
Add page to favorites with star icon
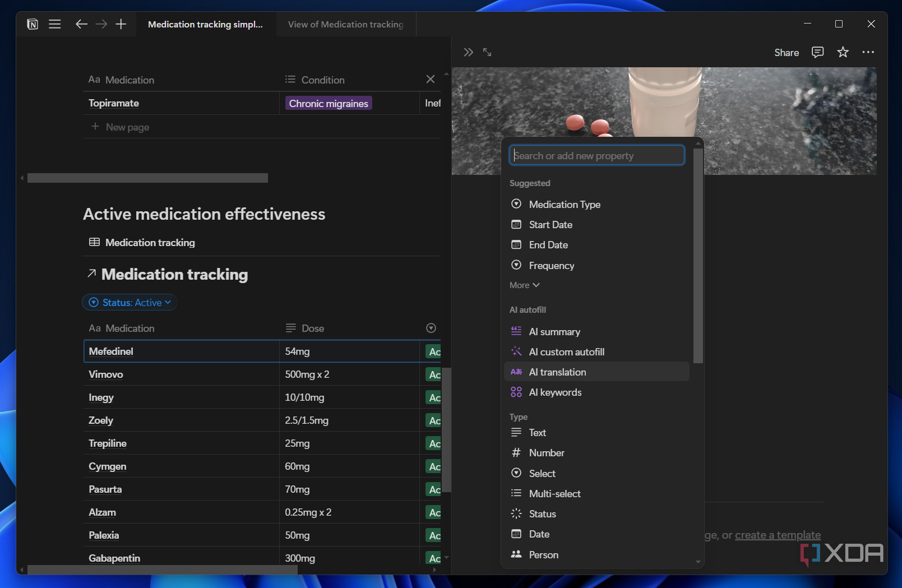tap(843, 52)
